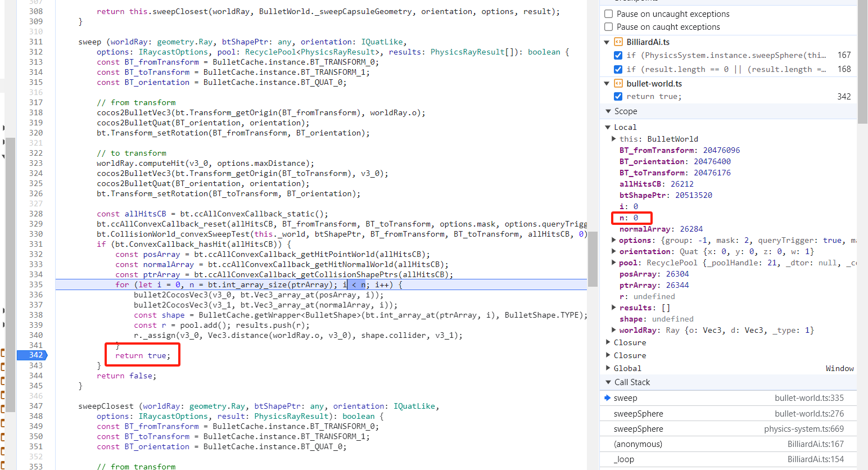This screenshot has height=470, width=868.
Task: Click the 'return false;' statement on line 344
Action: 126,376
